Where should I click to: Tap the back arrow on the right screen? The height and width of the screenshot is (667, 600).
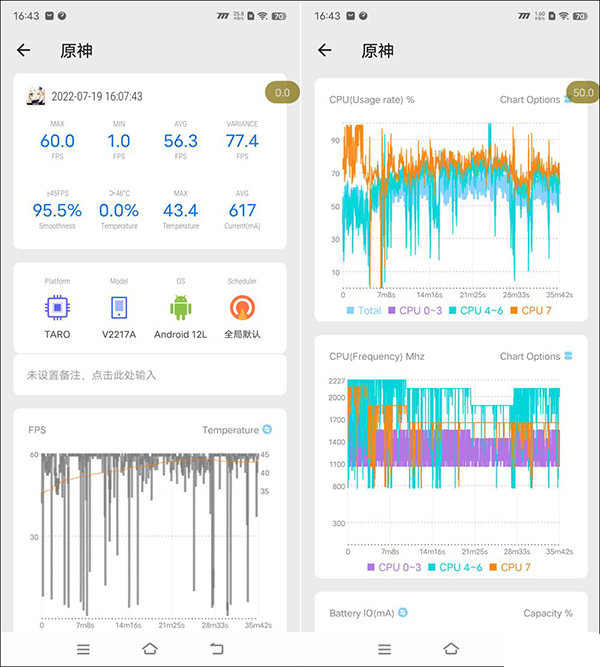pyautogui.click(x=324, y=51)
